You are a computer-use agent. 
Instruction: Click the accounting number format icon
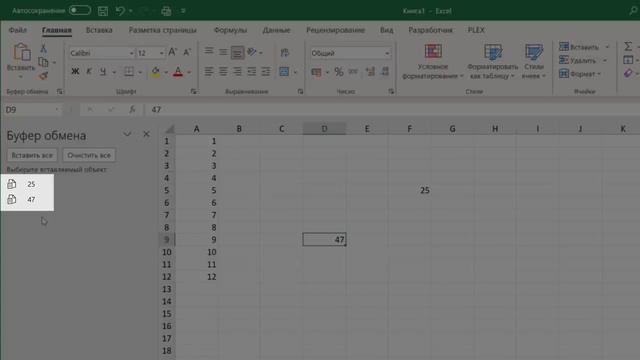point(316,72)
